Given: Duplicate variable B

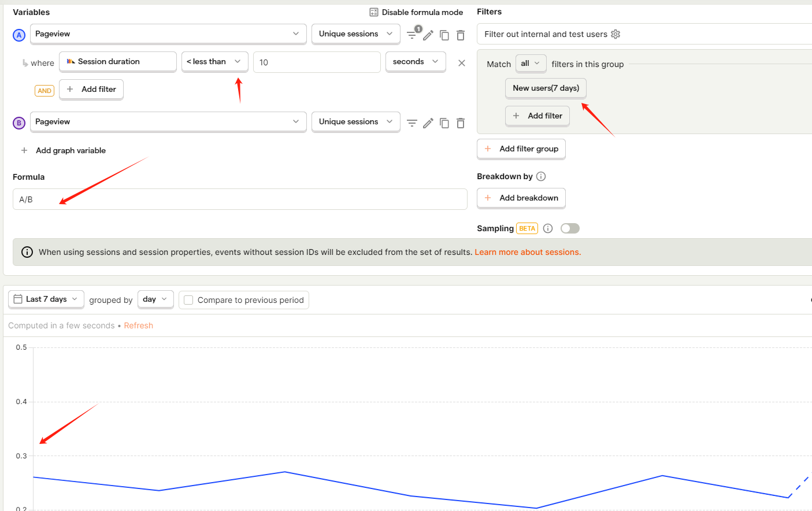Looking at the screenshot, I should click(x=444, y=123).
